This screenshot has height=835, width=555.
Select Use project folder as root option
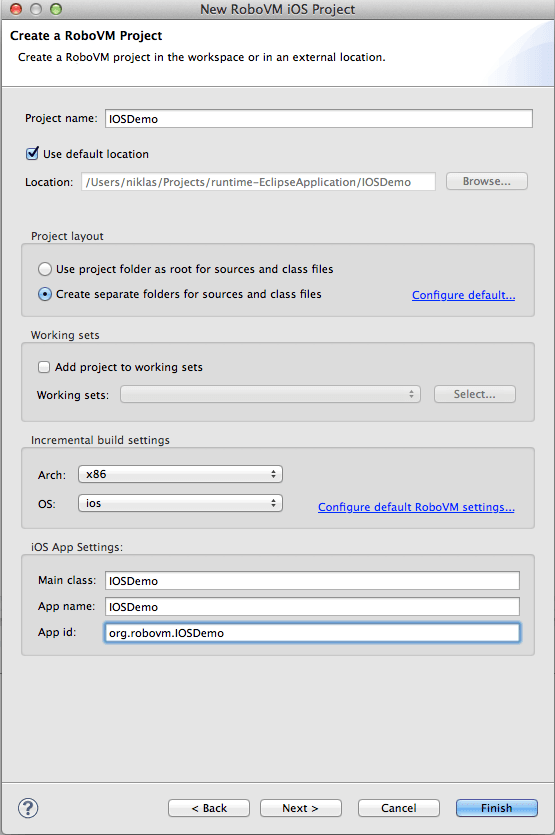45,269
